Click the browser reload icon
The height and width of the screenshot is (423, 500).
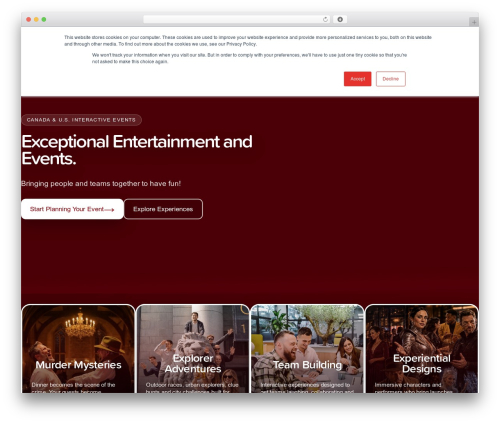[x=325, y=20]
